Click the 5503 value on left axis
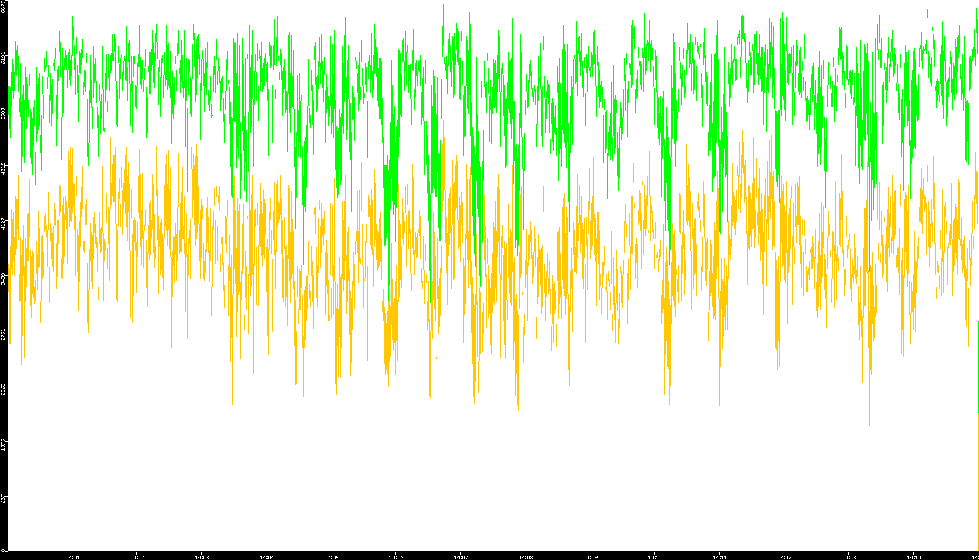The height and width of the screenshot is (560, 979). tap(4, 113)
